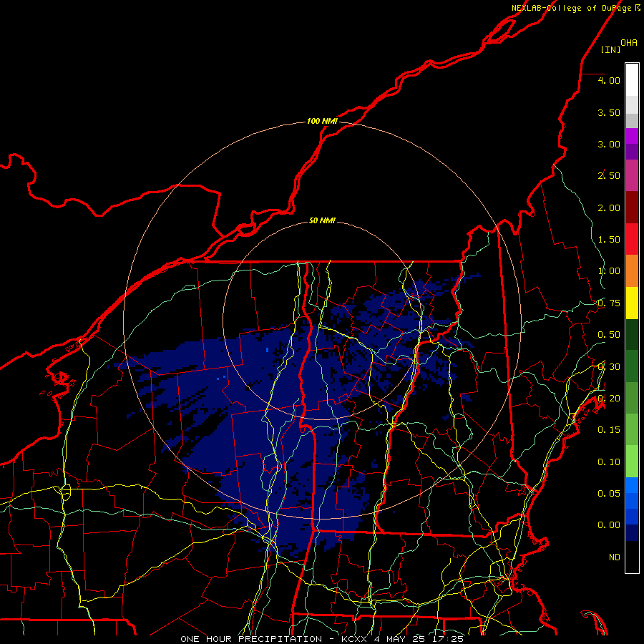Click the white swatch beside 4.00
Viewport: 644px width, 644px height.
[x=632, y=80]
